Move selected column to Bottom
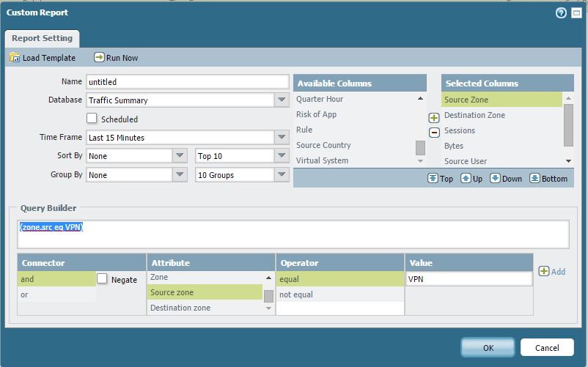The height and width of the screenshot is (367, 588). (548, 179)
